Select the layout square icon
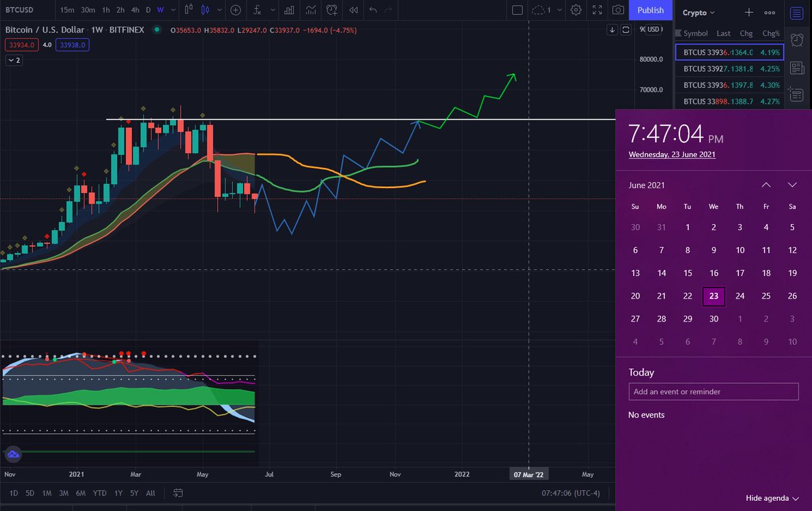 [517, 10]
